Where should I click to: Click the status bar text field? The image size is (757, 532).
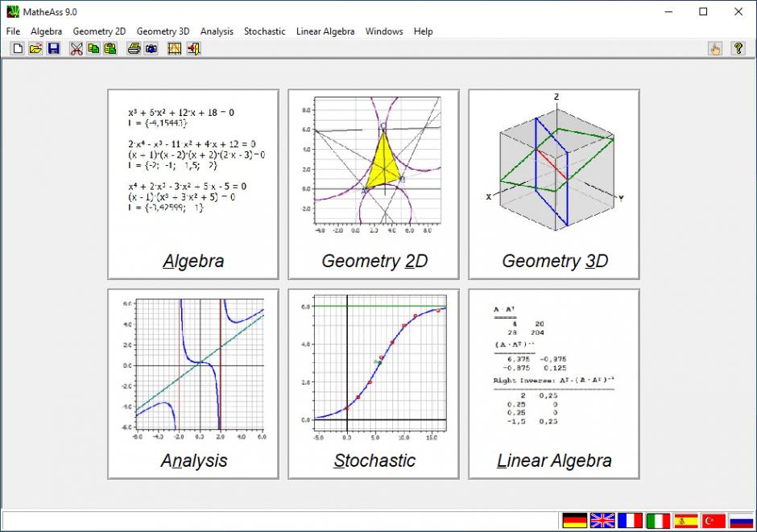pyautogui.click(x=280, y=521)
